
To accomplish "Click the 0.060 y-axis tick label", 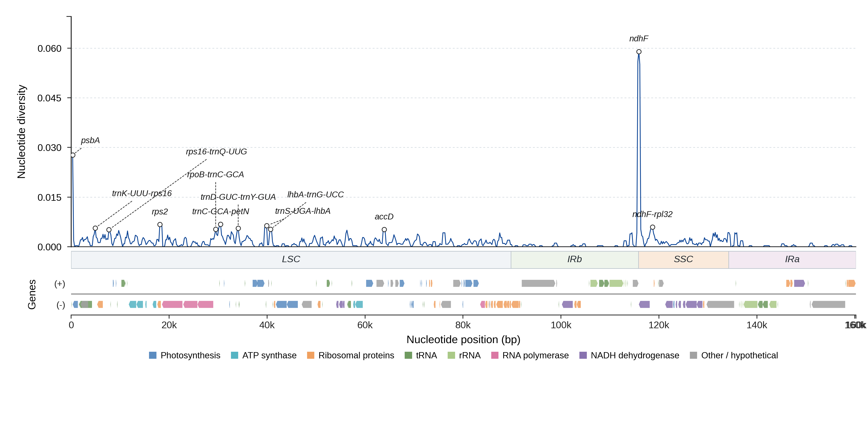I will (x=50, y=49).
